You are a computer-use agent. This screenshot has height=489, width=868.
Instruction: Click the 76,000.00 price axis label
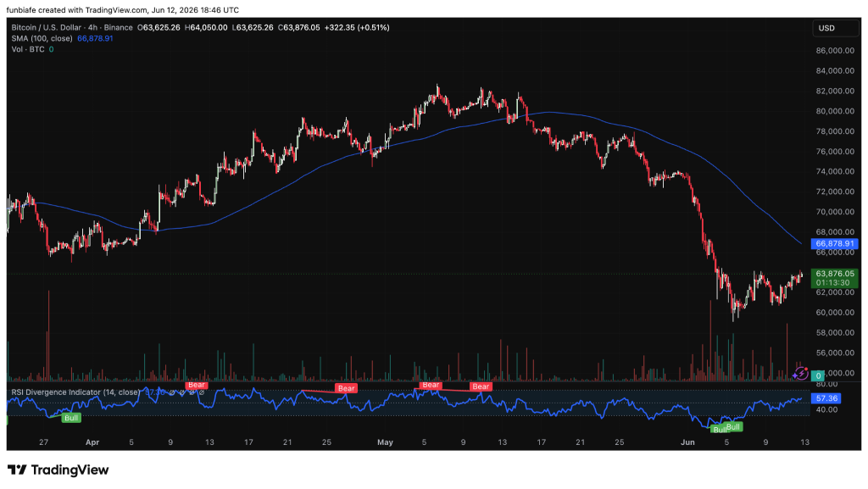pos(835,152)
